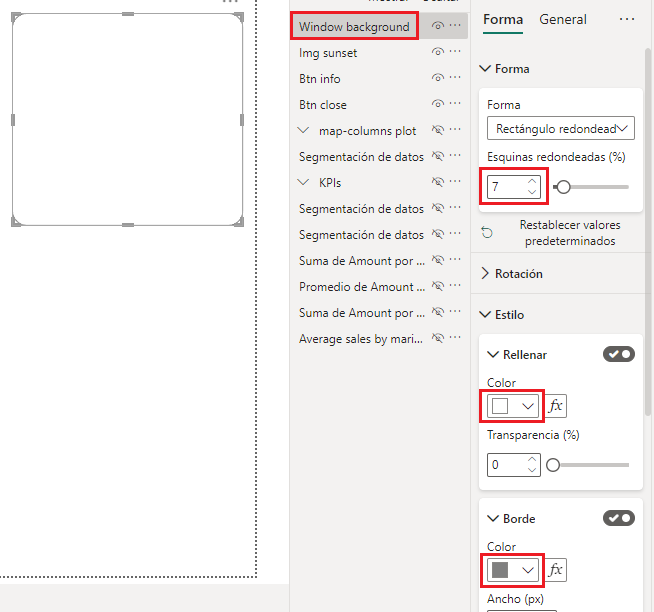
Task: Open more options for Btn close layer
Action: click(456, 104)
